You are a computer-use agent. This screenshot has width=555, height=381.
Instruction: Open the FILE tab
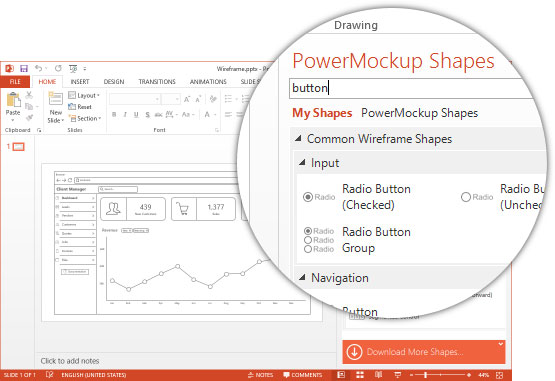click(x=15, y=82)
